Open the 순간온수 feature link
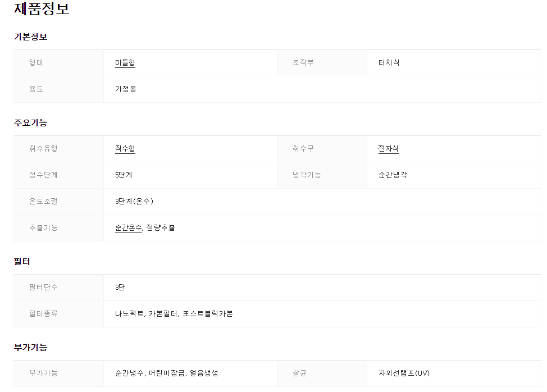The height and width of the screenshot is (392, 547). (128, 228)
